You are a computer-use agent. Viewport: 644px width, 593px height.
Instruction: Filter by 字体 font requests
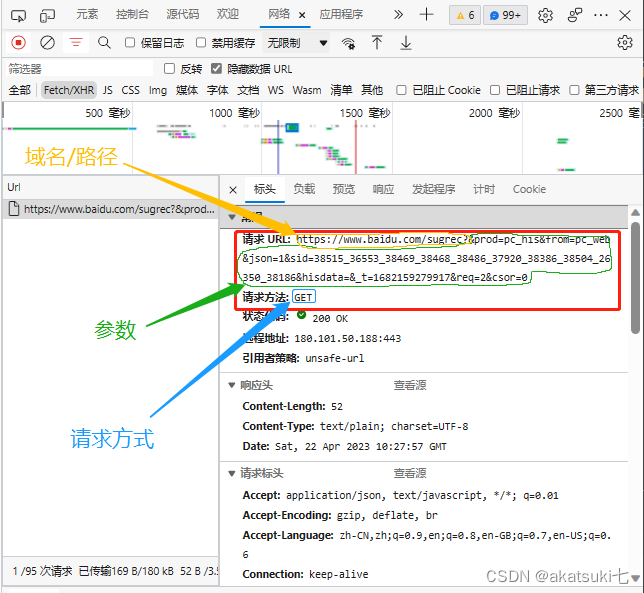[x=217, y=90]
